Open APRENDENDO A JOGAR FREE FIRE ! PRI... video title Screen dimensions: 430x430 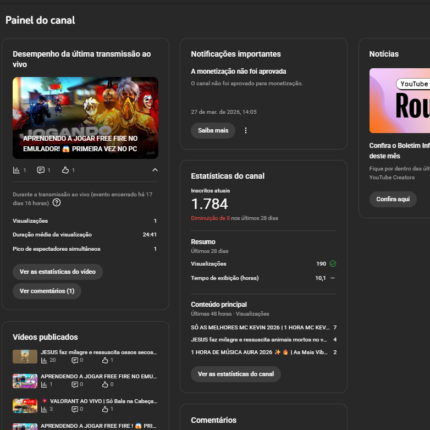pyautogui.click(x=99, y=426)
